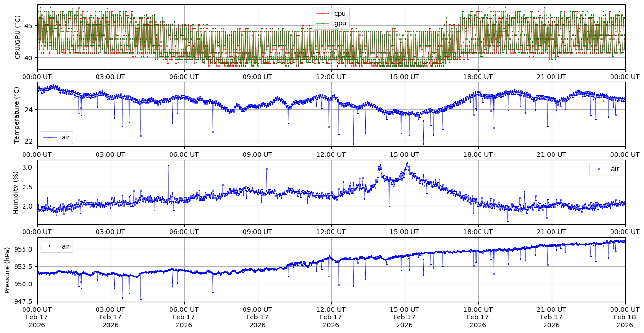Screen dimensions: 644x333
Task: Click the red cpu line marker in legend
Action: (322, 13)
